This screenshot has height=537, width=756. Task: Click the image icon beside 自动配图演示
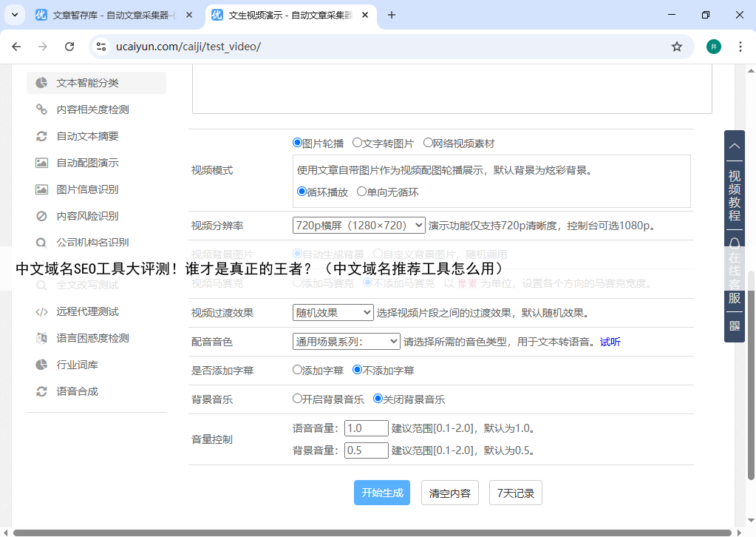(x=42, y=163)
